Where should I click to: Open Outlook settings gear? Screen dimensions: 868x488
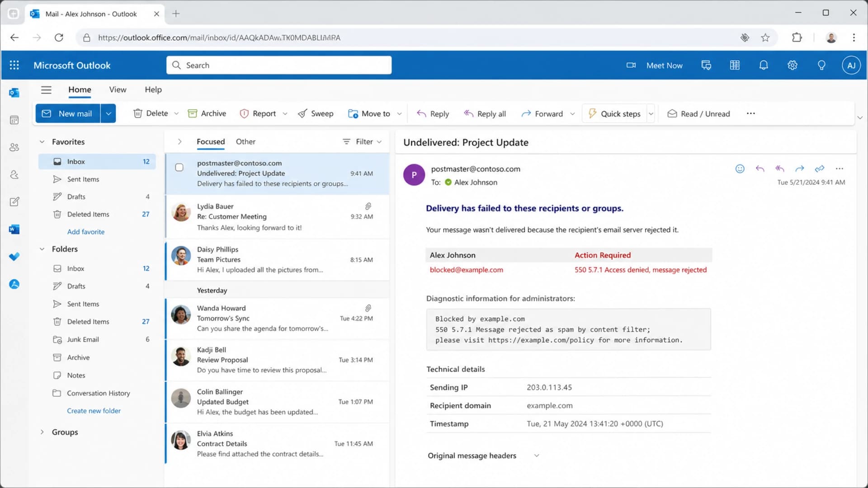pos(793,65)
